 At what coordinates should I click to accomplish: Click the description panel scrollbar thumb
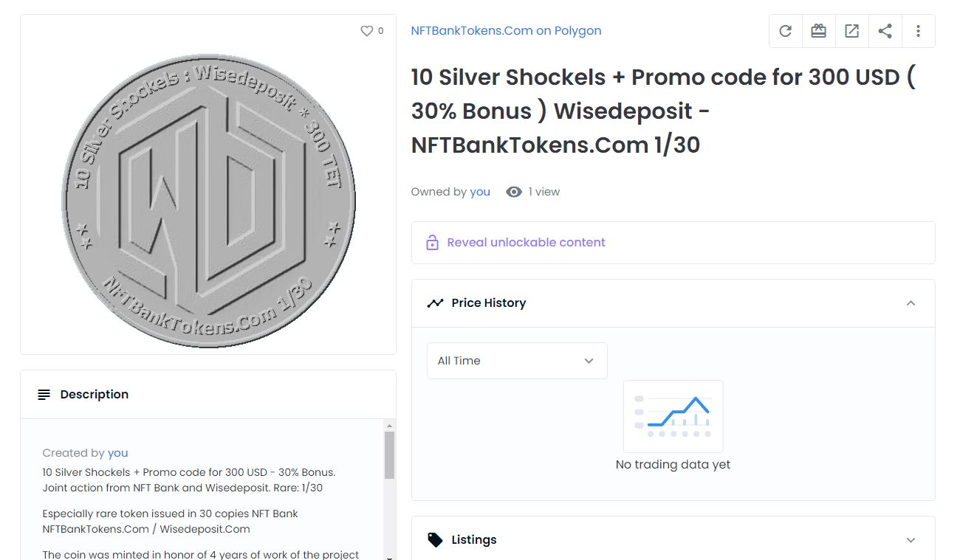(389, 454)
